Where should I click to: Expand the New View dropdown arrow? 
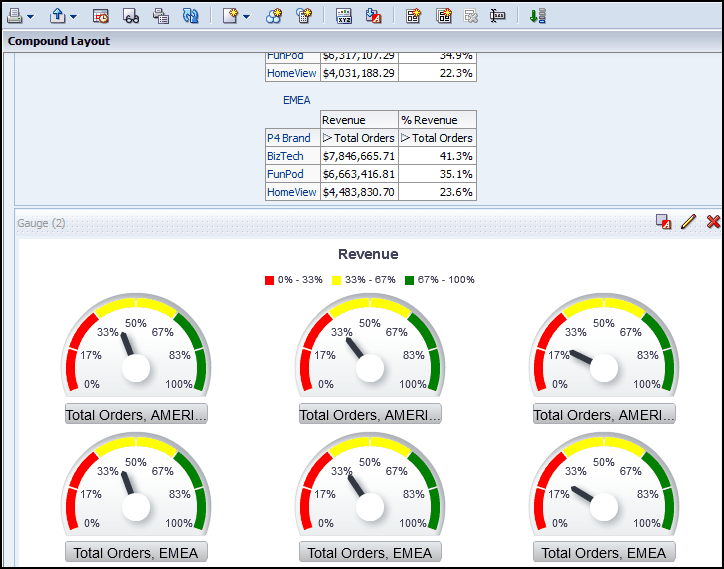tap(247, 17)
